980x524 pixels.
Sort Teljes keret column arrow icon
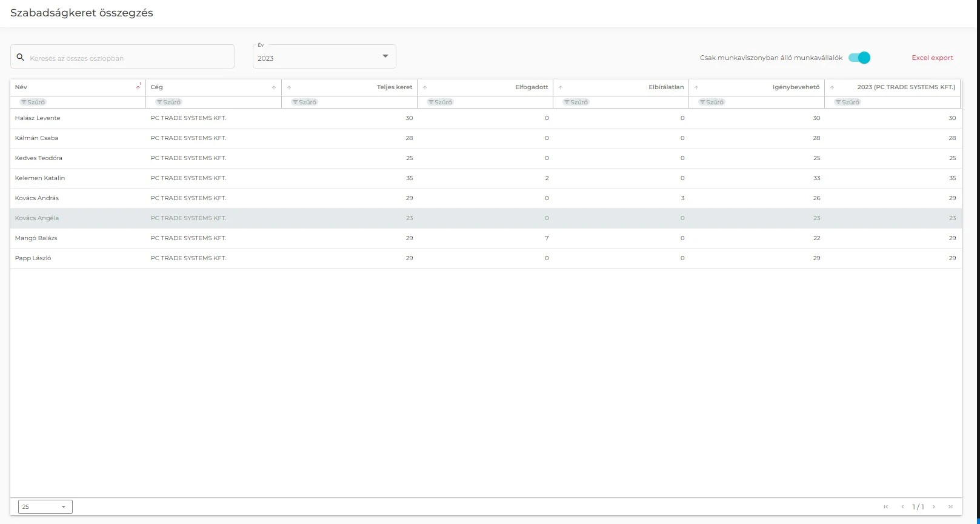(289, 87)
